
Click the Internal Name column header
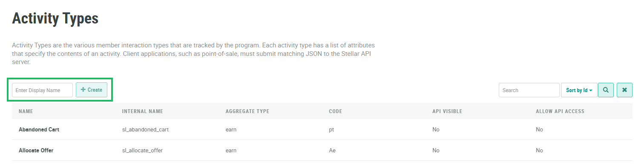pos(142,111)
